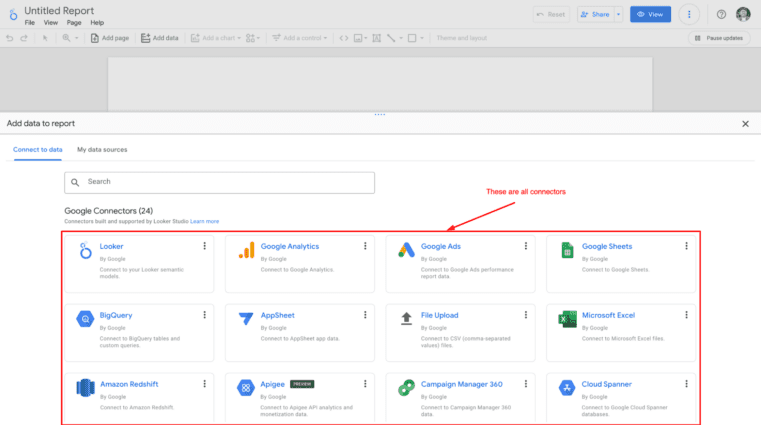This screenshot has height=425, width=761.
Task: Open the Microsoft Excel connector icon
Action: point(567,320)
